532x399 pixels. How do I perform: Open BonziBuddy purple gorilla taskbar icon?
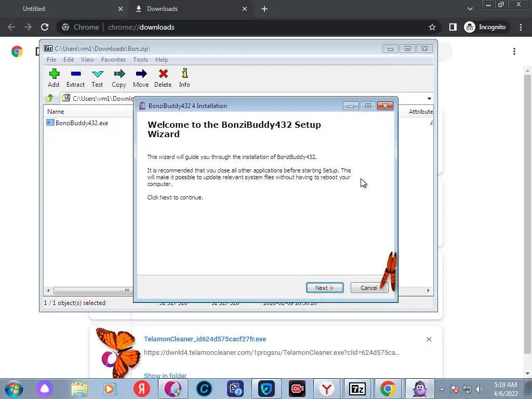click(x=420, y=389)
